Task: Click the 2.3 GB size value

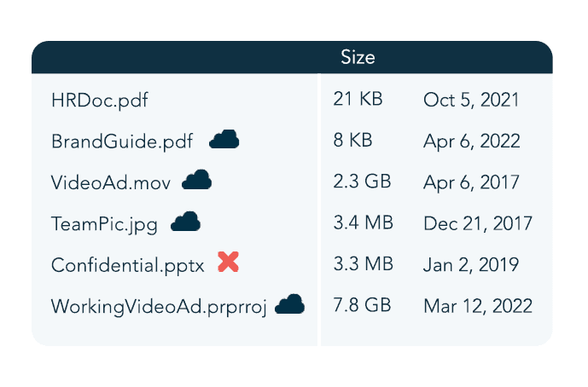Action: pos(363,182)
